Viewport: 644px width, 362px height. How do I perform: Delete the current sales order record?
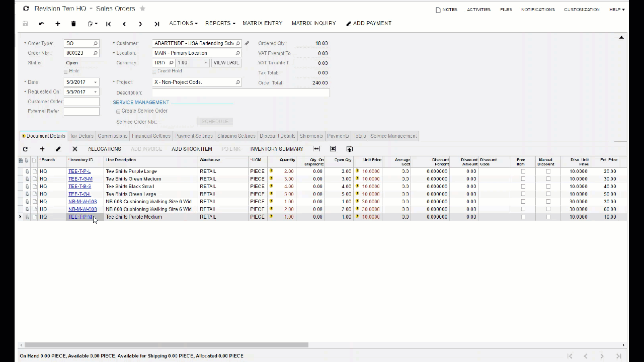73,23
